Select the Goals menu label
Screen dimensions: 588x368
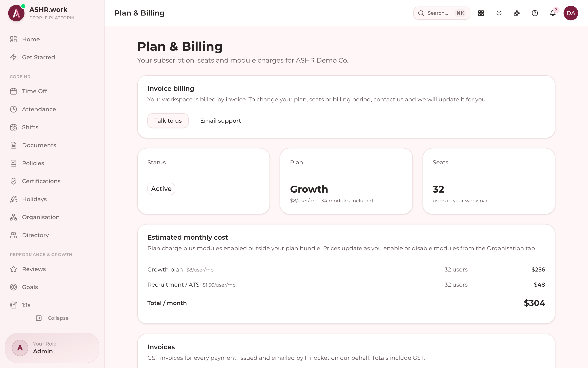click(30, 287)
